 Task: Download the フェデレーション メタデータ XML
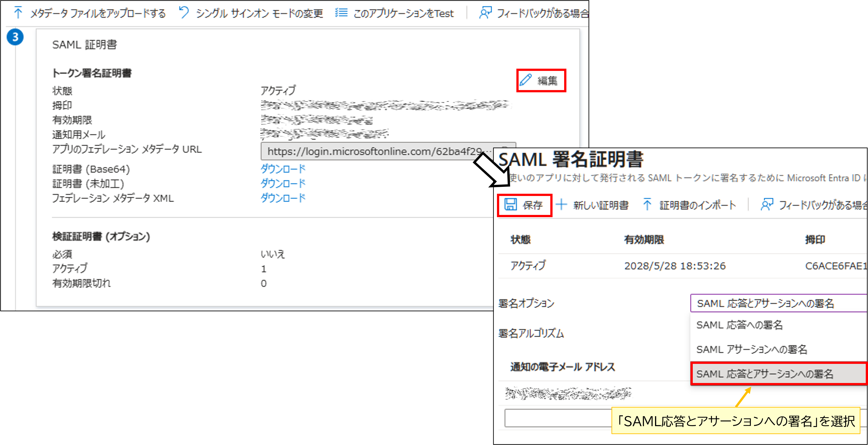point(283,198)
